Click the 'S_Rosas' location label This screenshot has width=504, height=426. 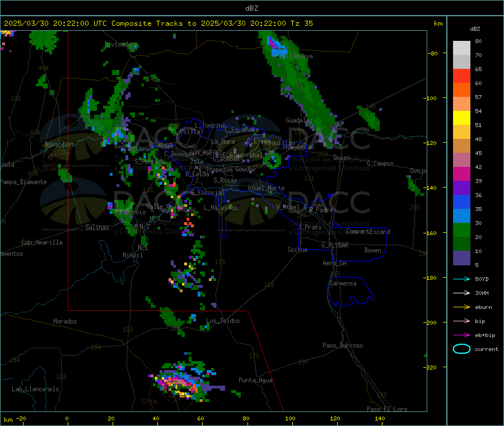225,180
